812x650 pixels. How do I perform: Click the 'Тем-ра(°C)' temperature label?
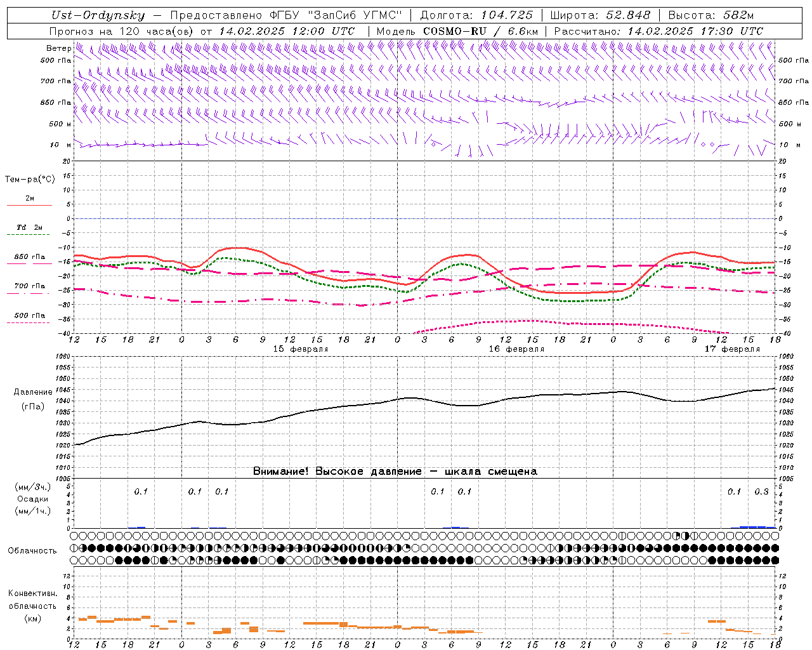click(30, 180)
